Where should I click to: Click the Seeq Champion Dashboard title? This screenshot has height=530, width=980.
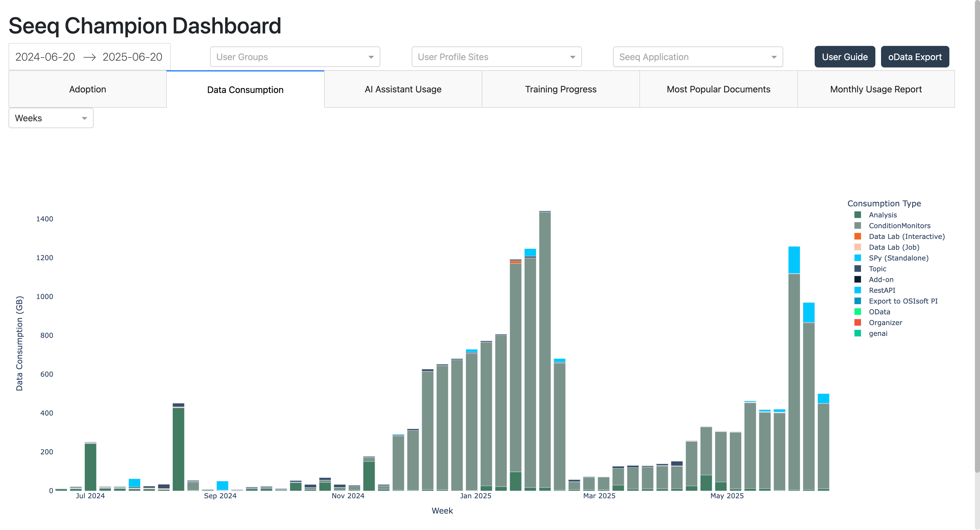coord(145,26)
